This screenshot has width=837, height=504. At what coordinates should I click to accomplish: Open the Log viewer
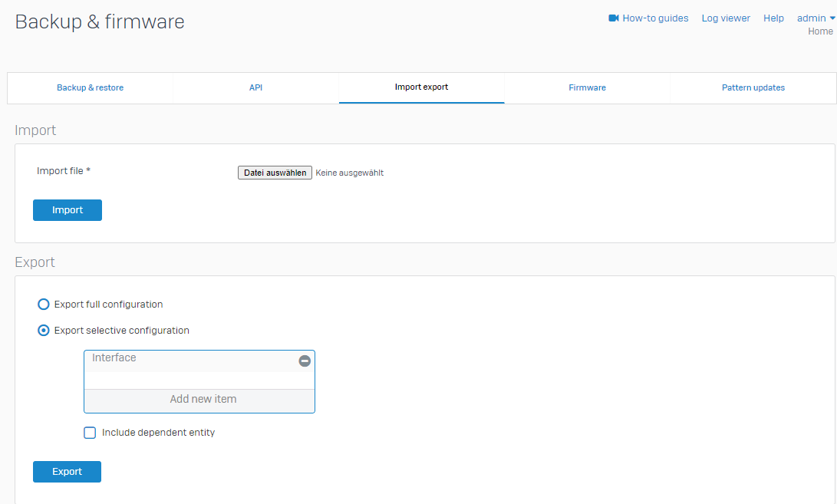[x=726, y=18]
